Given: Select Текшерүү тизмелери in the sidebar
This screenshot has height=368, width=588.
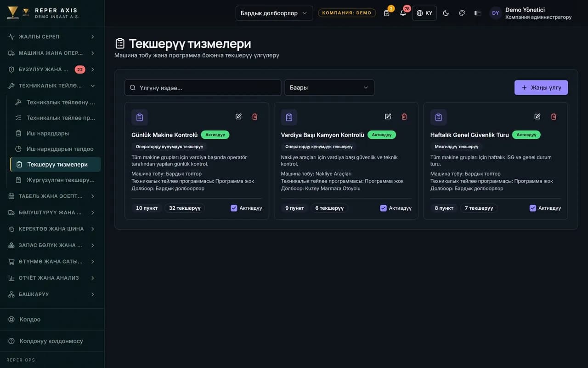Looking at the screenshot, I should pos(56,164).
